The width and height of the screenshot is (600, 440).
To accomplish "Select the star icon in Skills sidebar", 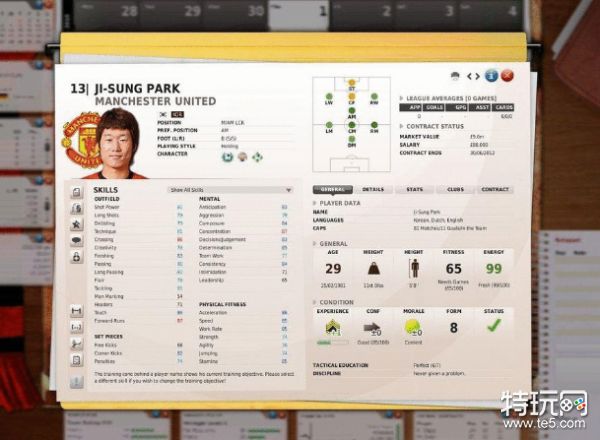I will click(77, 225).
